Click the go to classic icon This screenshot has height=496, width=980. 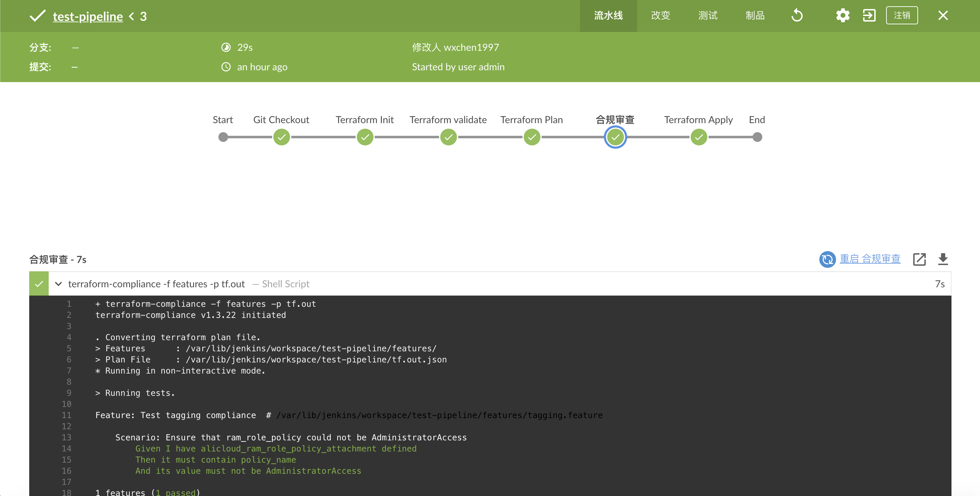pos(869,16)
